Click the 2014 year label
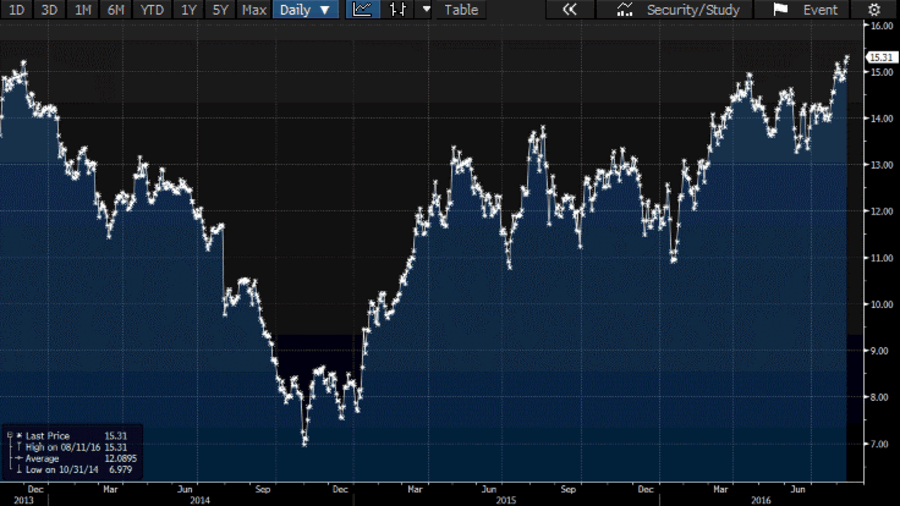Screen dimensions: 900x506 point(200,500)
